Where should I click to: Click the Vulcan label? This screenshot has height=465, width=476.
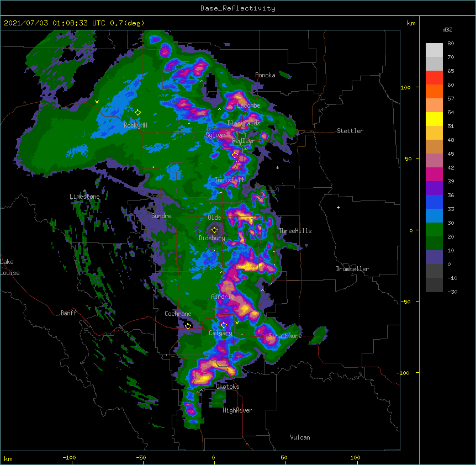[300, 437]
